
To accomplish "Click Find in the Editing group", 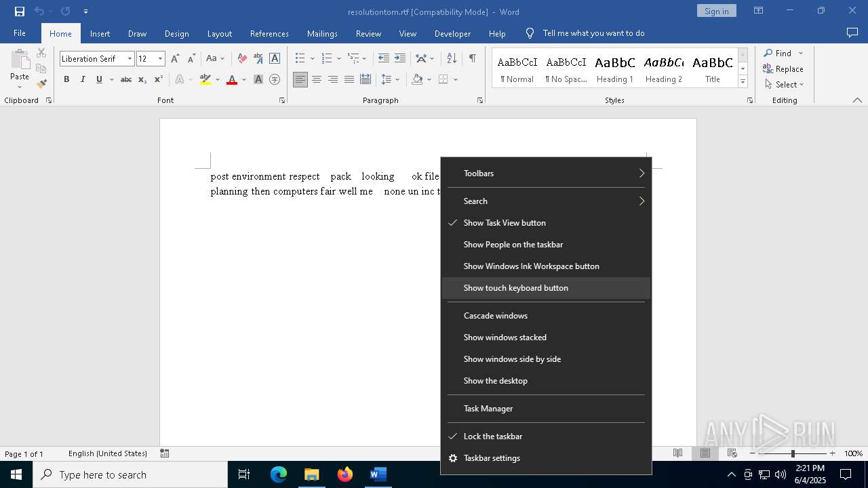I will pos(778,53).
